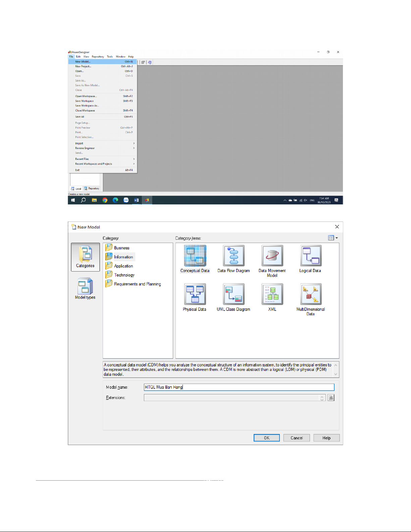This screenshot has height=532, width=411.
Task: Select the Logical Data model icon
Action: [x=311, y=256]
